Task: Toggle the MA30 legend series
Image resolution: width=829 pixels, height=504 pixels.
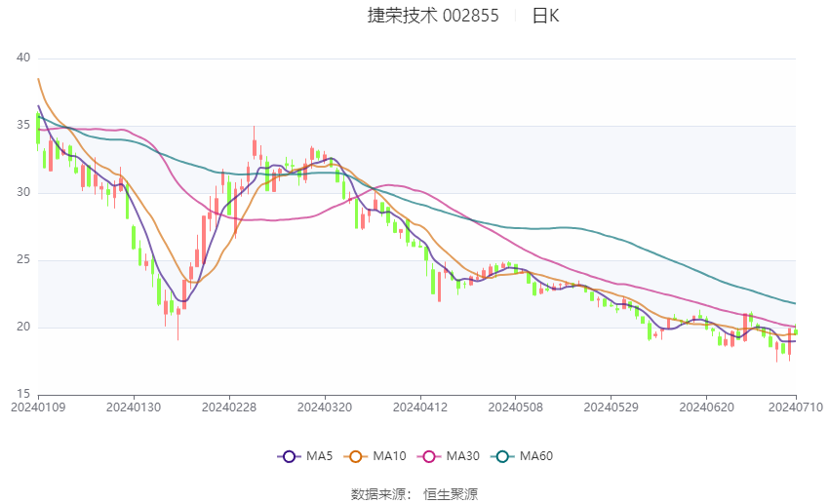Action: [x=449, y=456]
